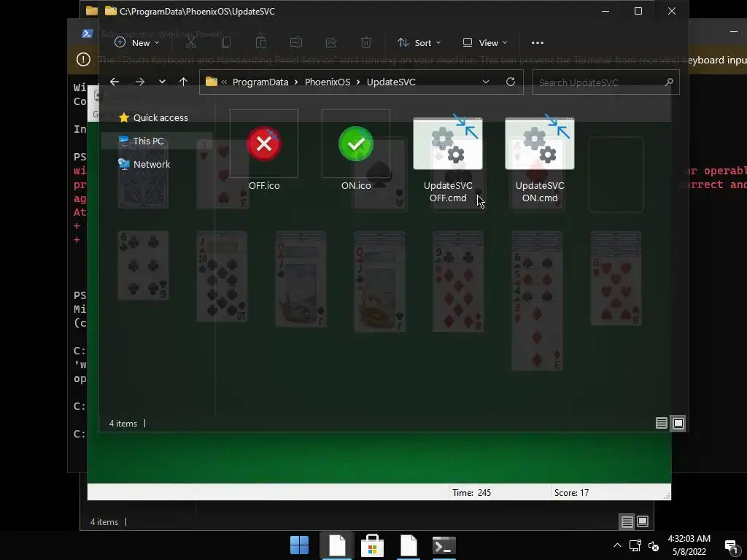The height and width of the screenshot is (560, 747).
Task: Click the Cut scissors icon in the toolbar
Action: pyautogui.click(x=190, y=43)
